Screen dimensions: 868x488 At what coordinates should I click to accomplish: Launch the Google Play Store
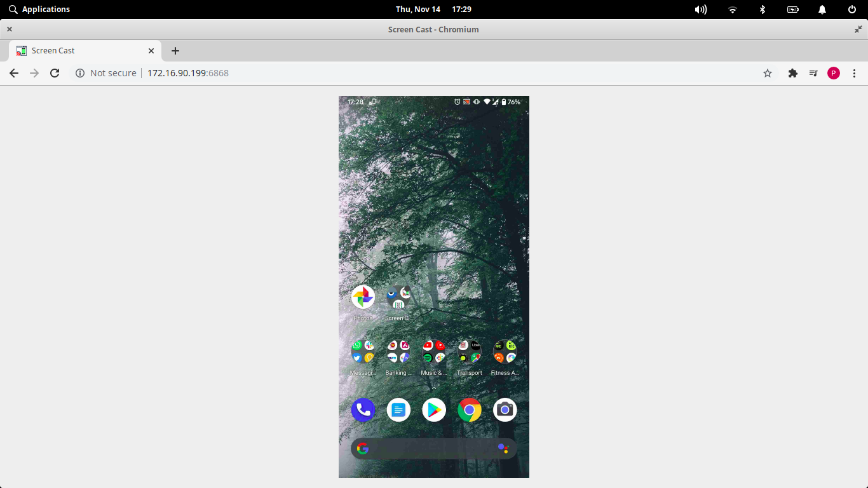[x=434, y=410]
